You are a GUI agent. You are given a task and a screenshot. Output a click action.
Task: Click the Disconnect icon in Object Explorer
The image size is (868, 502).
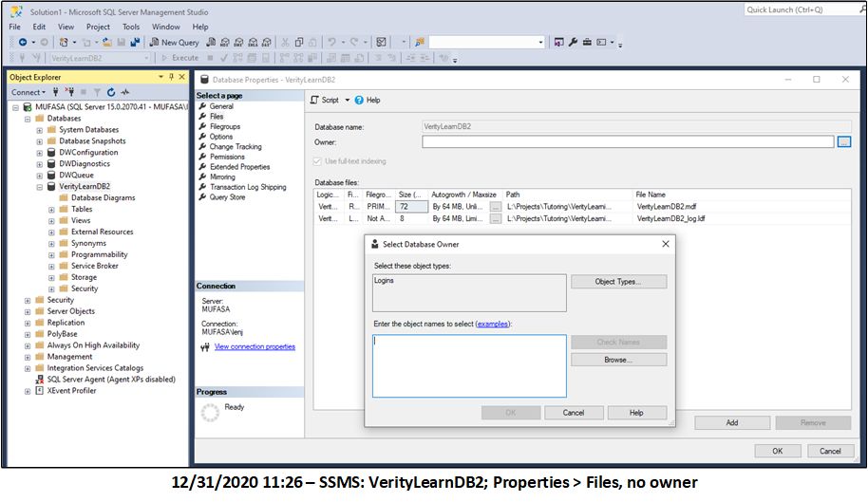click(x=69, y=92)
